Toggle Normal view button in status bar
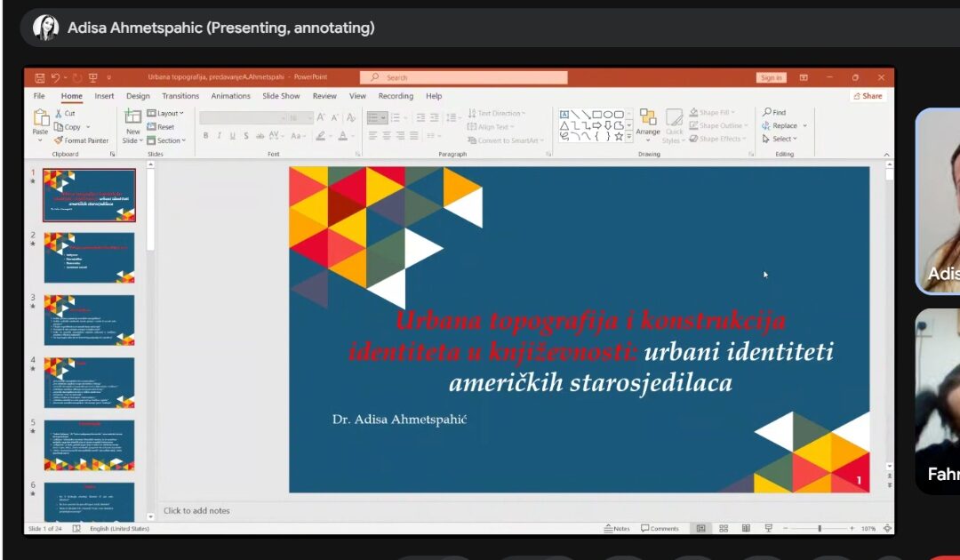 (x=701, y=528)
